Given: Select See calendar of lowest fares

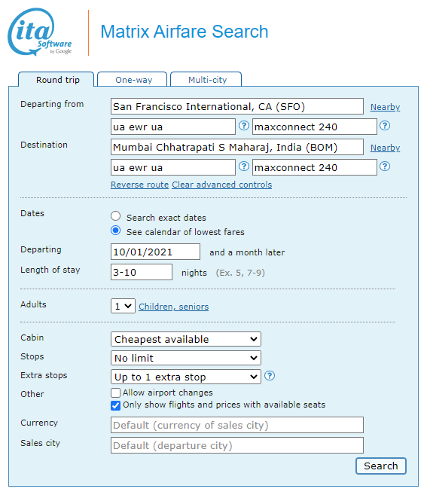Looking at the screenshot, I should pyautogui.click(x=116, y=231).
